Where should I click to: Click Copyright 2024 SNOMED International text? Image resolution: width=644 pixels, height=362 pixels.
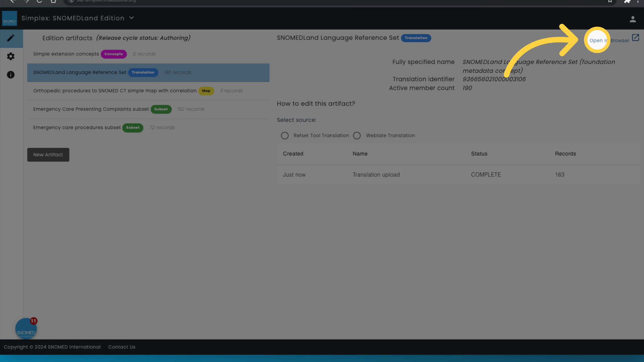[52, 347]
